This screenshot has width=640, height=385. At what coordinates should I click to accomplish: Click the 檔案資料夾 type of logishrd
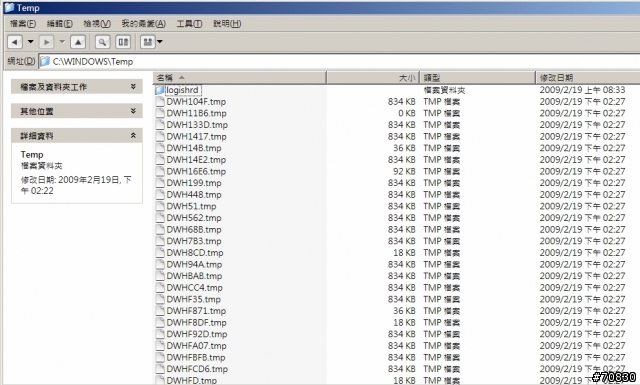point(444,90)
